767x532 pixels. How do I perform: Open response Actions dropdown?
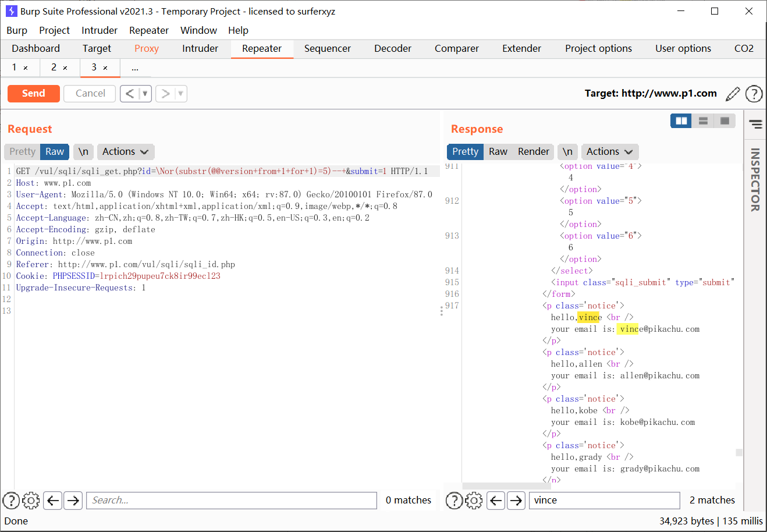tap(609, 152)
